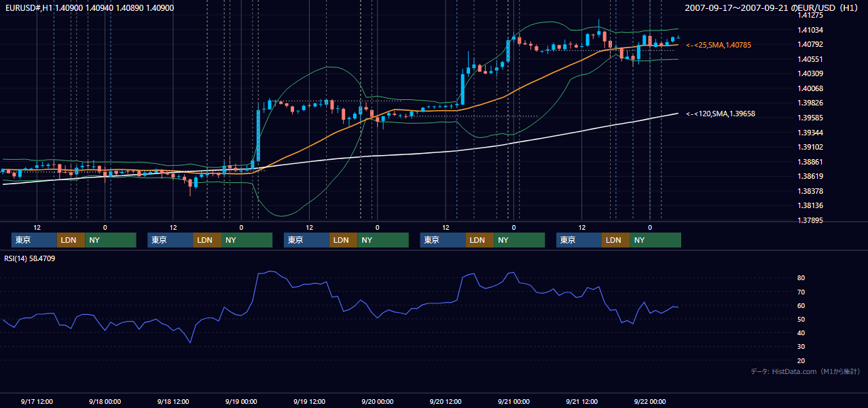Click price axis value 1.40068
The height and width of the screenshot is (408, 868).
(810, 88)
